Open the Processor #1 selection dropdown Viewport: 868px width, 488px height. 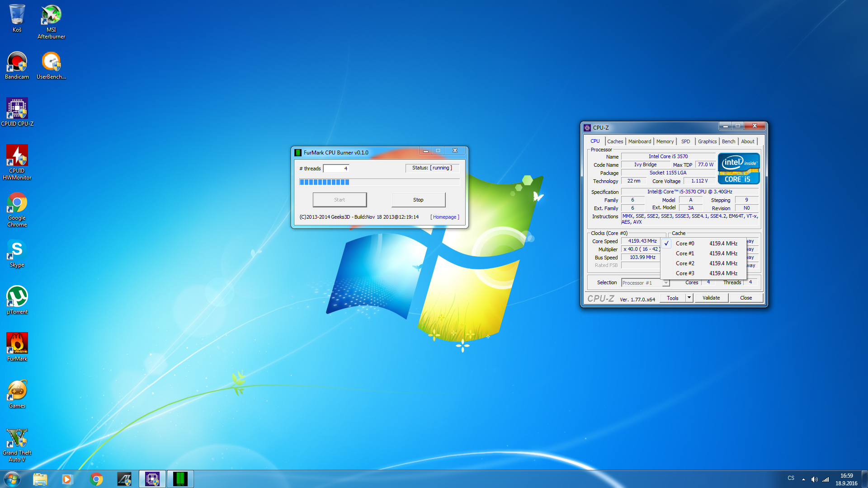pos(665,283)
